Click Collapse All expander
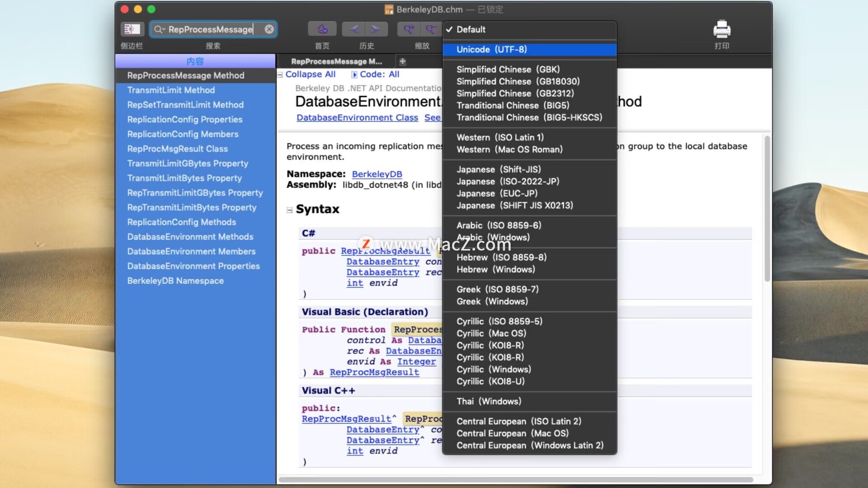 (x=307, y=74)
